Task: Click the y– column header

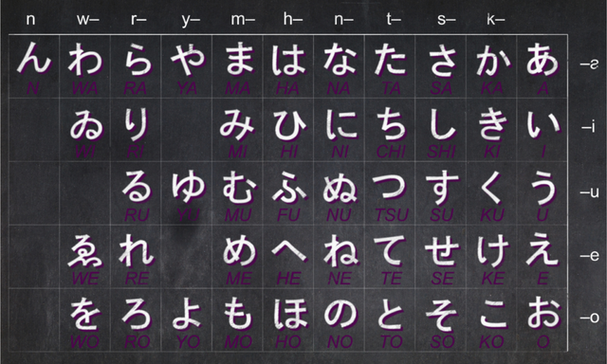Action: click(191, 21)
